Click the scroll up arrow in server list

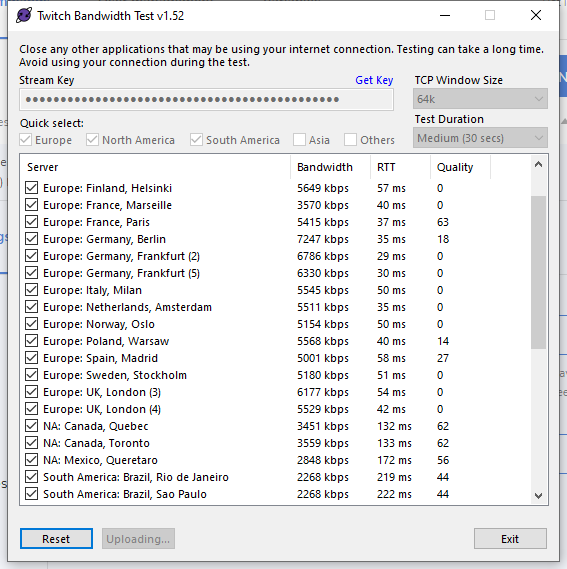coord(538,165)
